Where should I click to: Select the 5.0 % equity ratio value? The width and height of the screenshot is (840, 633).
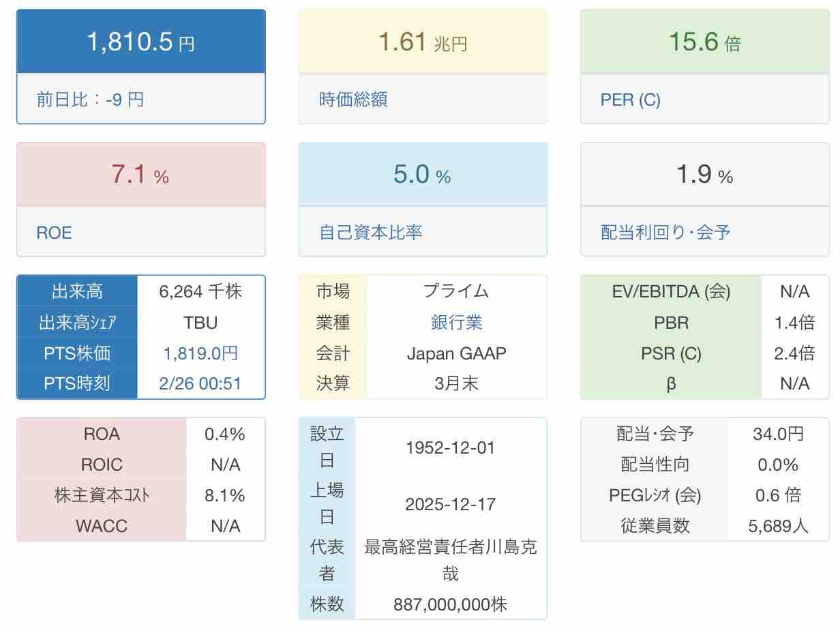pos(423,175)
